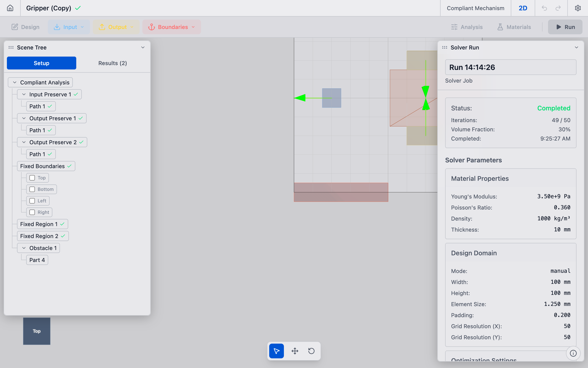This screenshot has height=368, width=588.
Task: Select Path 1 under Input Preserve 1
Action: point(41,106)
